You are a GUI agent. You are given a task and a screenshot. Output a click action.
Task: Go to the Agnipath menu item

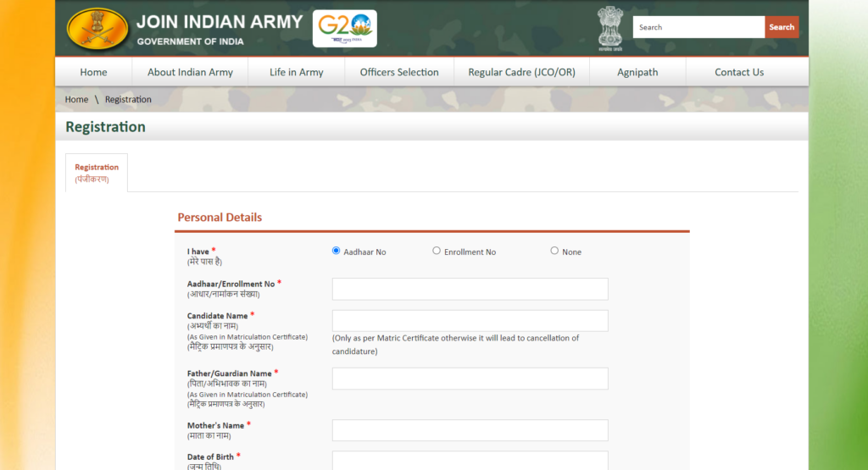637,72
